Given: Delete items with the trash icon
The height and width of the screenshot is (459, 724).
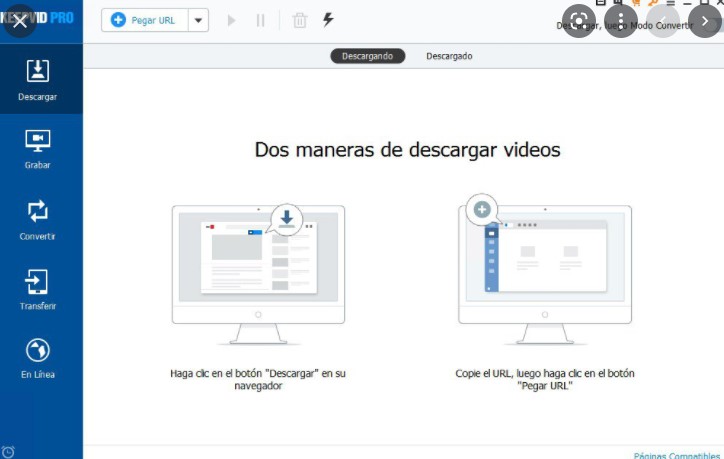Looking at the screenshot, I should [300, 20].
